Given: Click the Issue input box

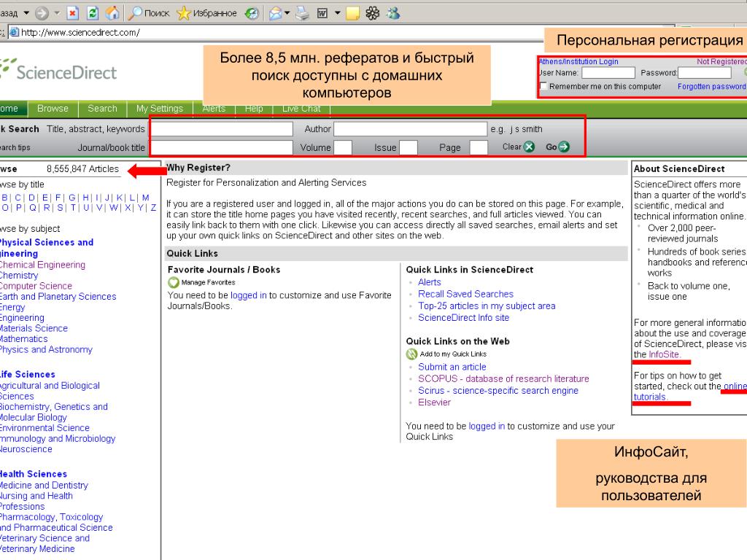Looking at the screenshot, I should click(409, 147).
